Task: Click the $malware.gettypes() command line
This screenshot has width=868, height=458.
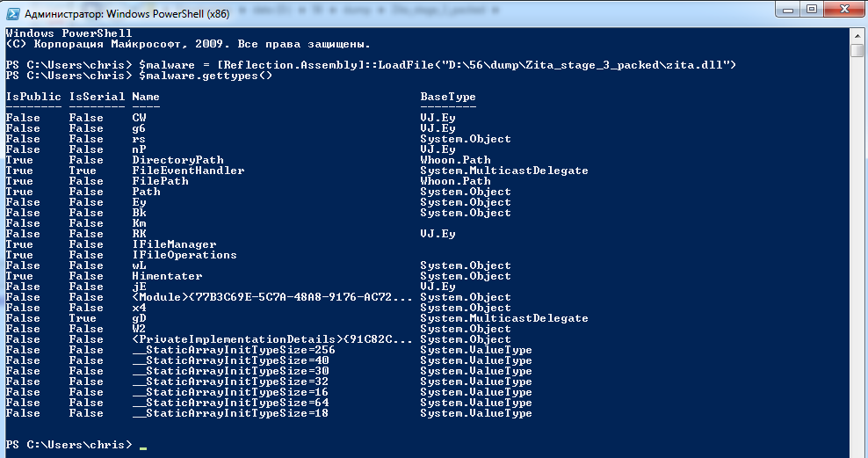Action: (x=139, y=76)
